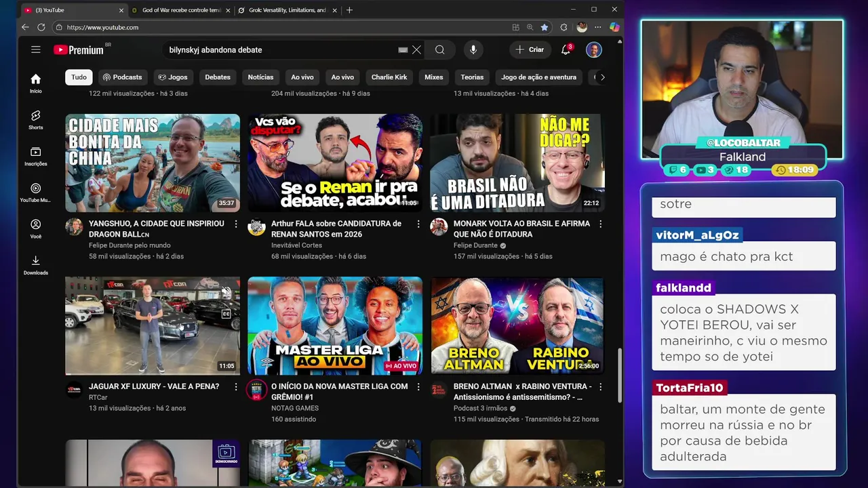This screenshot has height=488, width=868.
Task: Close the Grok tab
Action: [x=335, y=10]
